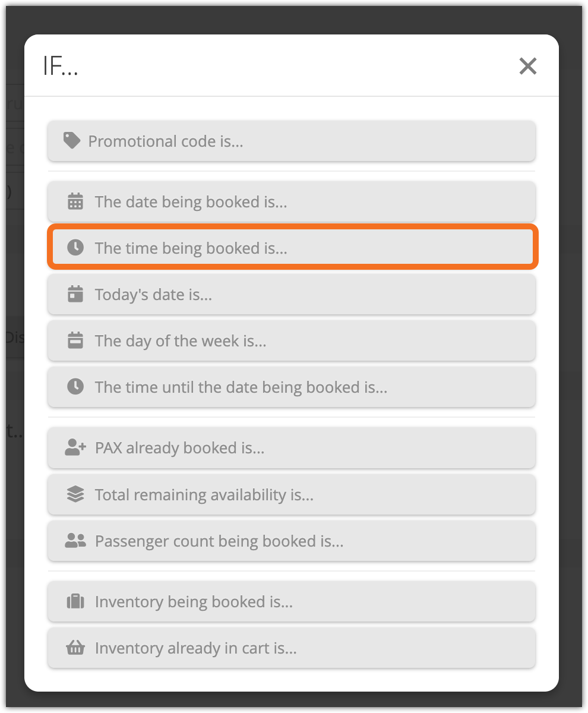
Task: Click the calendar icon next to Today's date
Action: (75, 294)
